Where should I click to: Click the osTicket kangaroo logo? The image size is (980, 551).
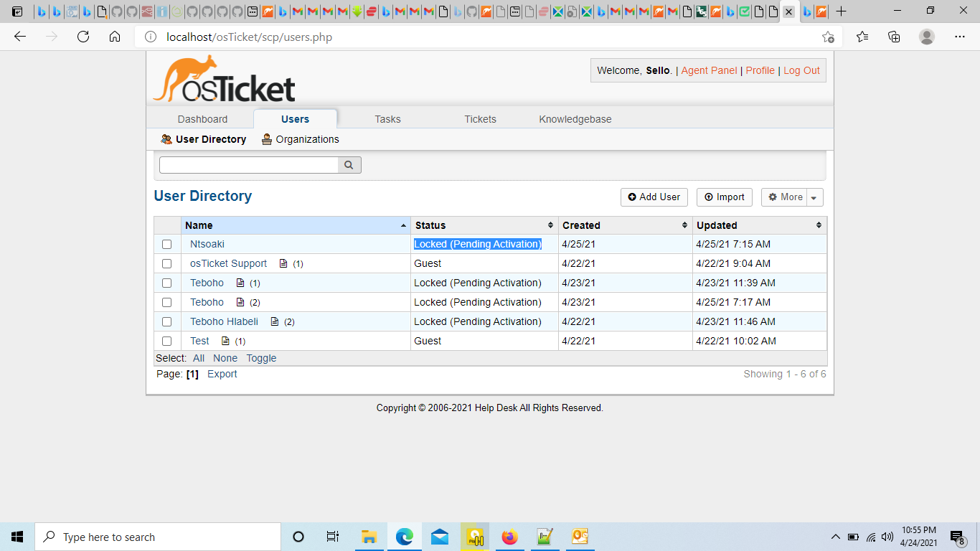(225, 79)
